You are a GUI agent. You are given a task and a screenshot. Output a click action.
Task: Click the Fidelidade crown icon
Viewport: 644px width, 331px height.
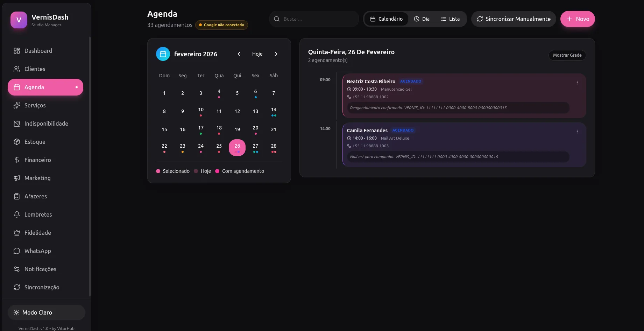(x=17, y=233)
